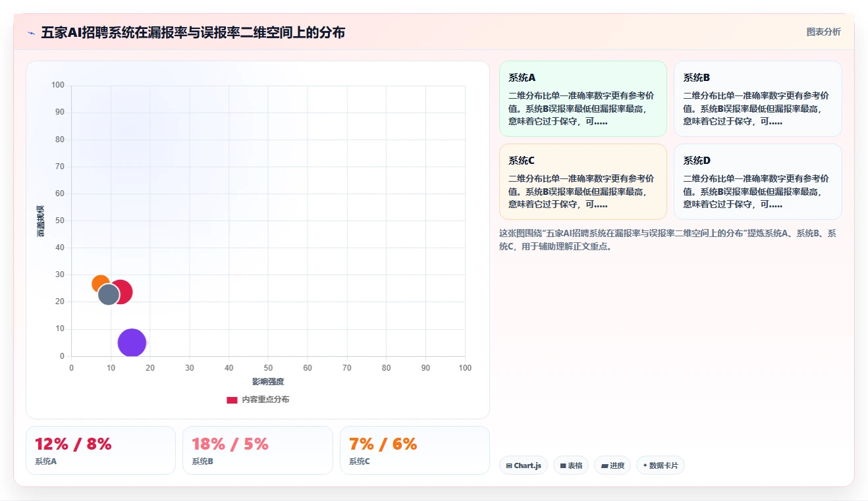Click the x-axis tick label 50
Screen dimensions: 868x501
click(268, 368)
